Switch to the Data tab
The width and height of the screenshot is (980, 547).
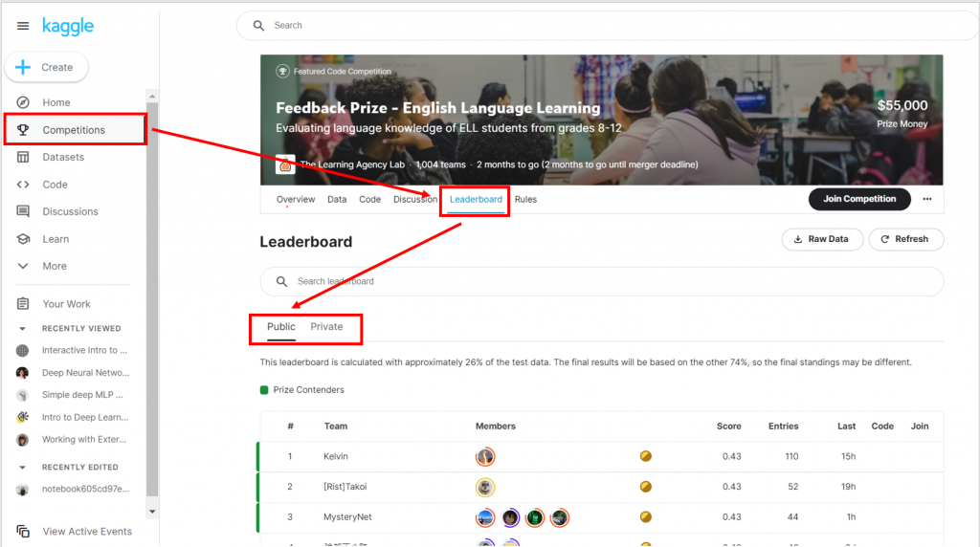tap(337, 199)
